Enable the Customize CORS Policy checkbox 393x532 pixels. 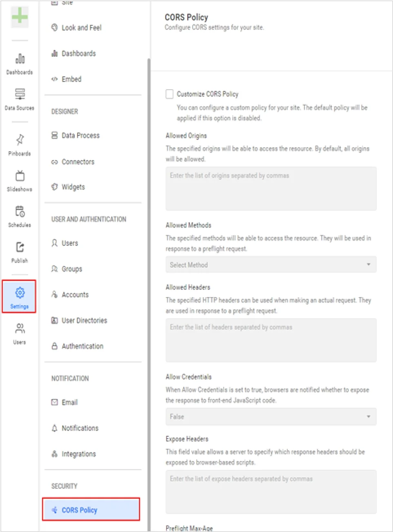[170, 94]
